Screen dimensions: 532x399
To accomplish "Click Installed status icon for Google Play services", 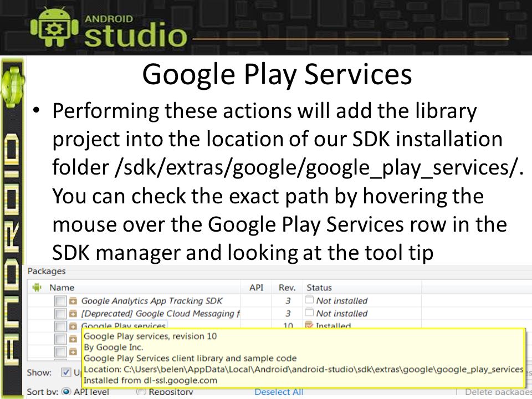I will (309, 325).
